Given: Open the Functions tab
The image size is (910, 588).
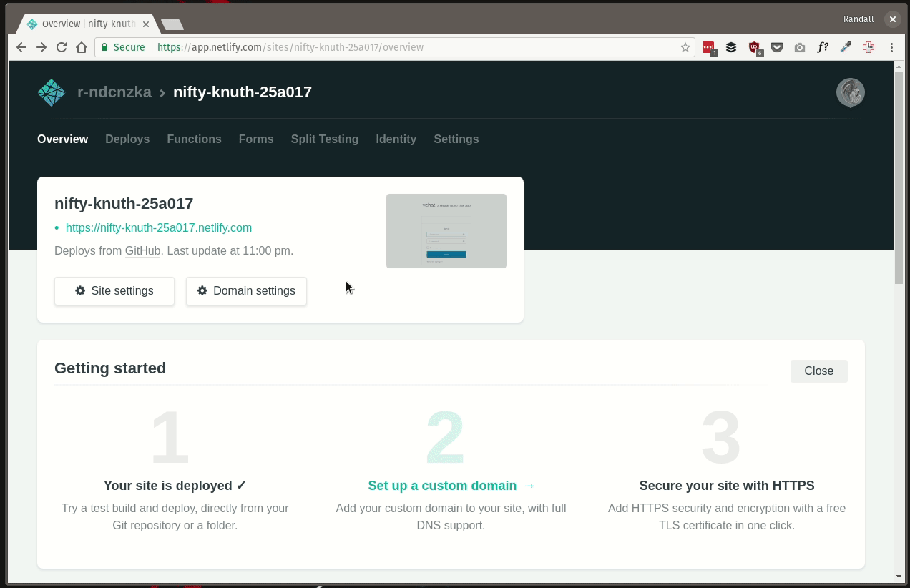Looking at the screenshot, I should (194, 139).
